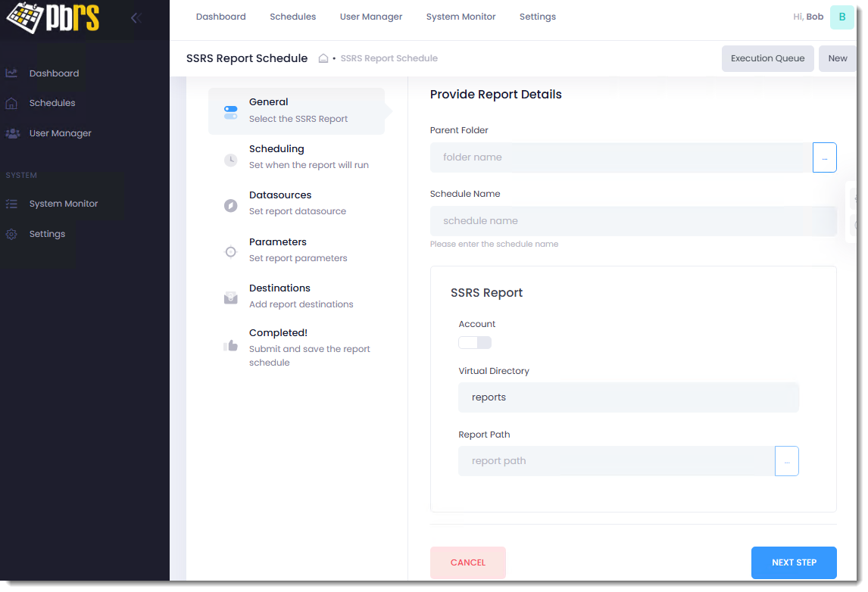This screenshot has height=592, width=868.
Task: Toggle the Account switch on
Action: click(x=475, y=343)
